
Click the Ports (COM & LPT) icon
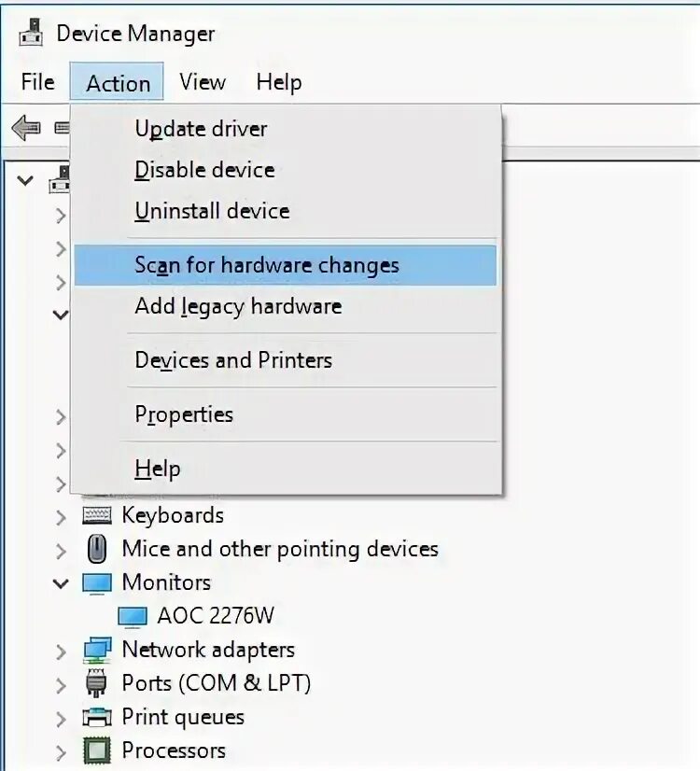pyautogui.click(x=97, y=683)
